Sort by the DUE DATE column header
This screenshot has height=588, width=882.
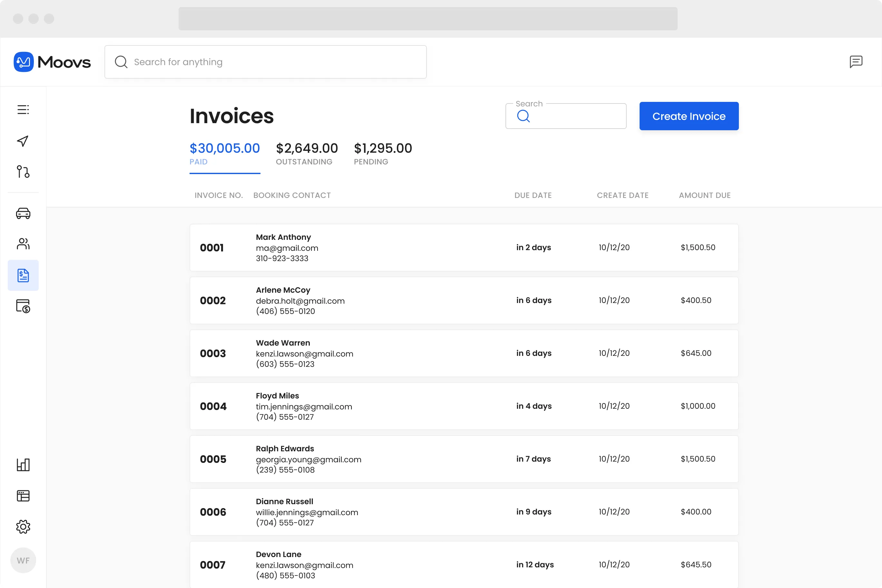[x=533, y=195]
